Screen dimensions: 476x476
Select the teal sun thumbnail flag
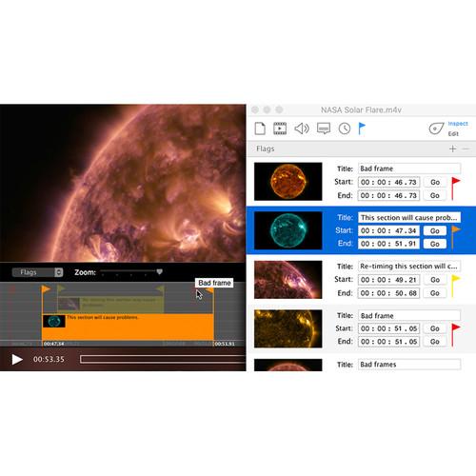(x=288, y=230)
